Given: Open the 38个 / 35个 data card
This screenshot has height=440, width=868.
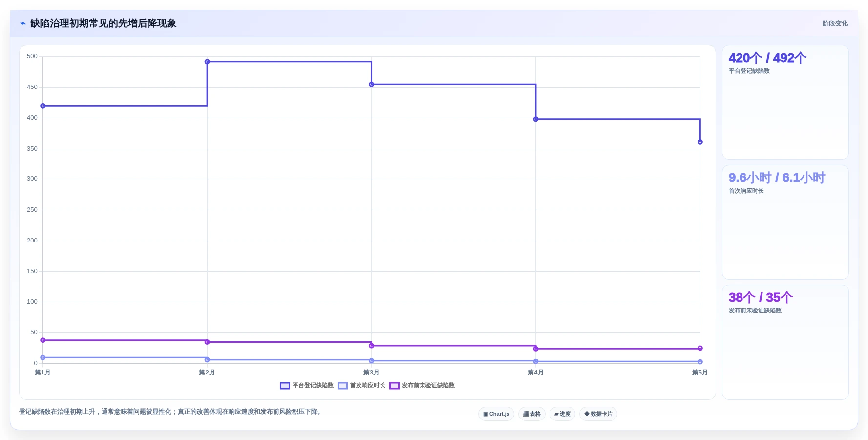Looking at the screenshot, I should point(785,342).
